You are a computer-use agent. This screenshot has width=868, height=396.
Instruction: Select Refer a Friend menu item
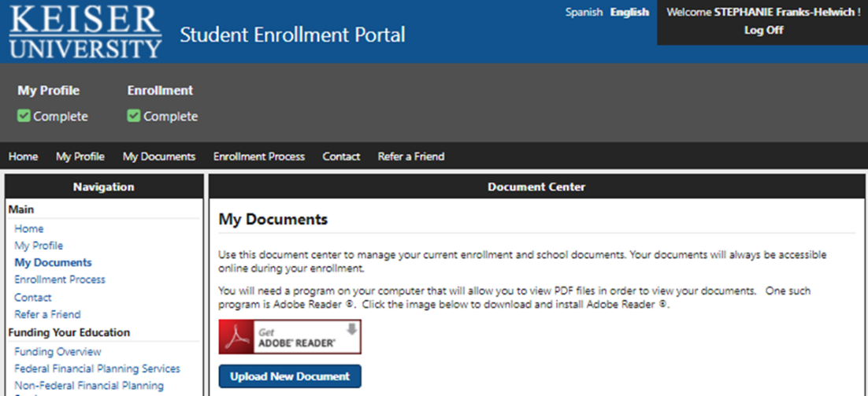pyautogui.click(x=411, y=157)
